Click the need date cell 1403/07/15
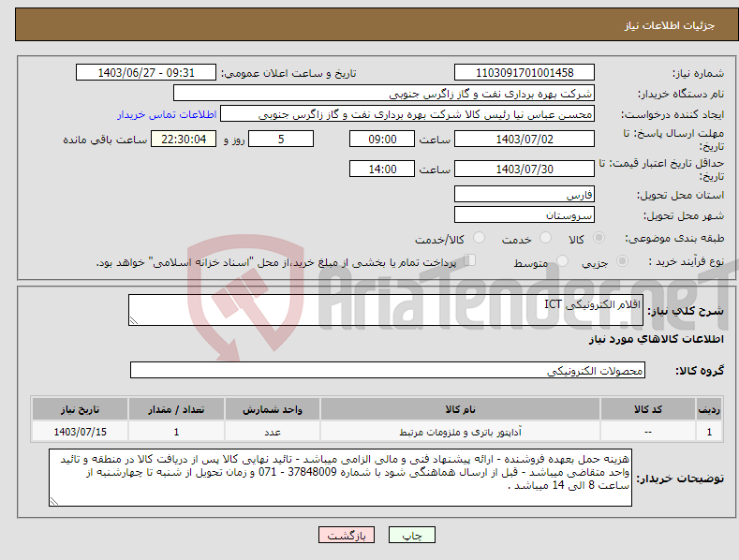The height and width of the screenshot is (560, 739). tap(81, 432)
